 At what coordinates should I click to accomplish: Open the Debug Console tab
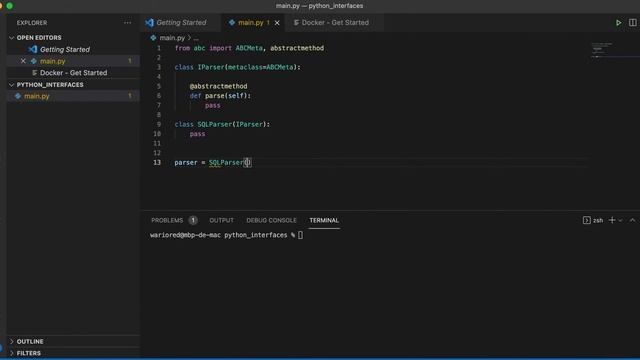point(271,220)
